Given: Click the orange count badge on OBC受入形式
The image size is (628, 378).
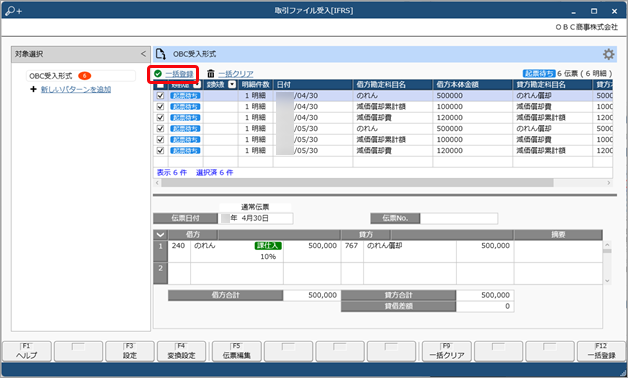Looking at the screenshot, I should coord(85,76).
